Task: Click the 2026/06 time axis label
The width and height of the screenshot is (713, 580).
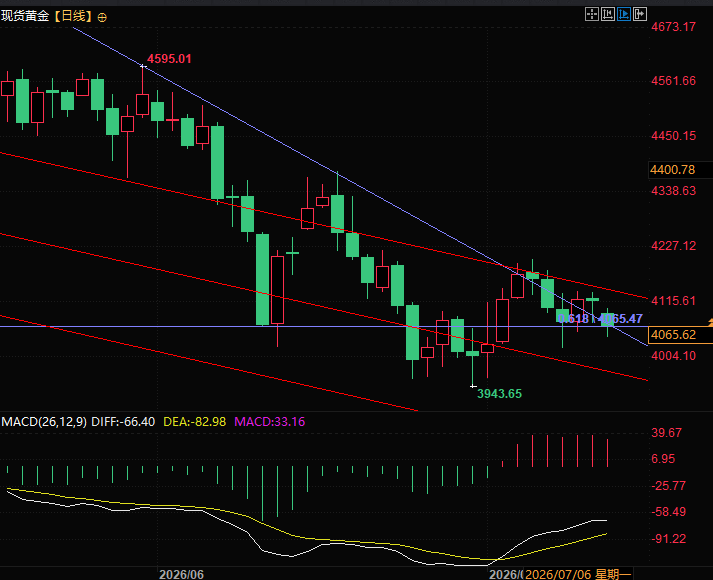Action: tap(181, 574)
